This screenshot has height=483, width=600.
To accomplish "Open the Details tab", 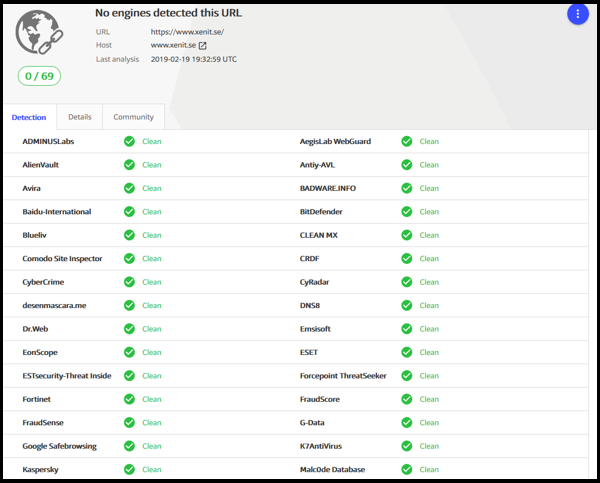I will [80, 117].
